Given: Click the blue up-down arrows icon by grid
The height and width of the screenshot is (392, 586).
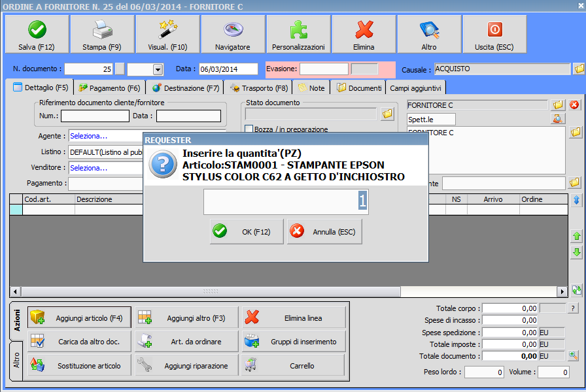Looking at the screenshot, I should [x=577, y=200].
